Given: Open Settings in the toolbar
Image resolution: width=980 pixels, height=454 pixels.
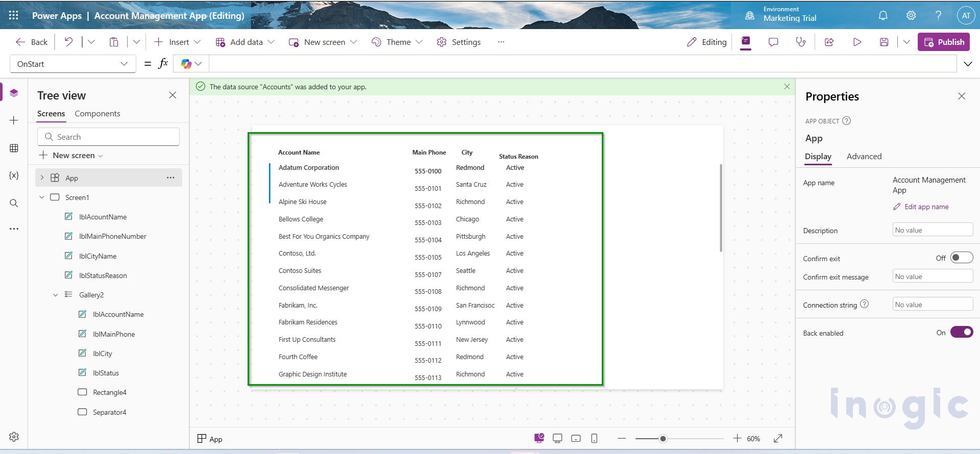Looking at the screenshot, I should point(458,42).
